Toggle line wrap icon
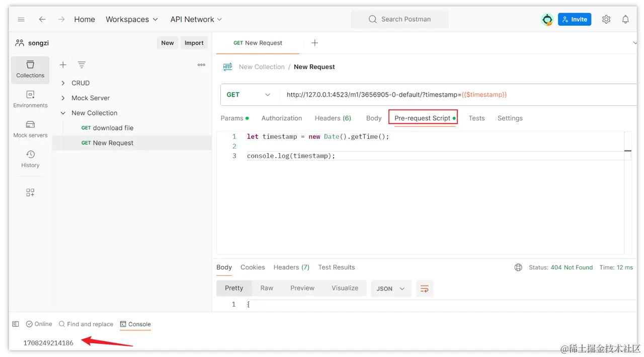 point(424,289)
